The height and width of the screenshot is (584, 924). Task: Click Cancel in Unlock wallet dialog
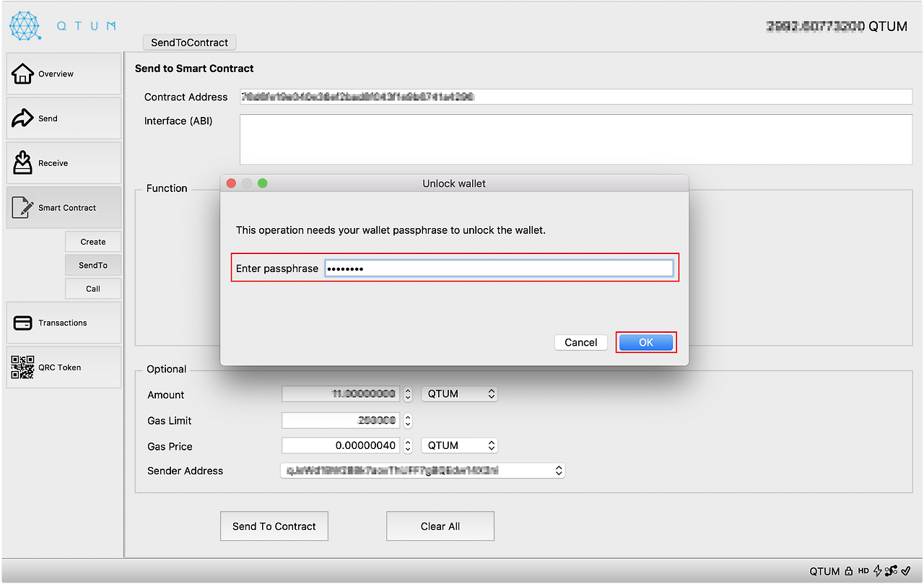(581, 342)
